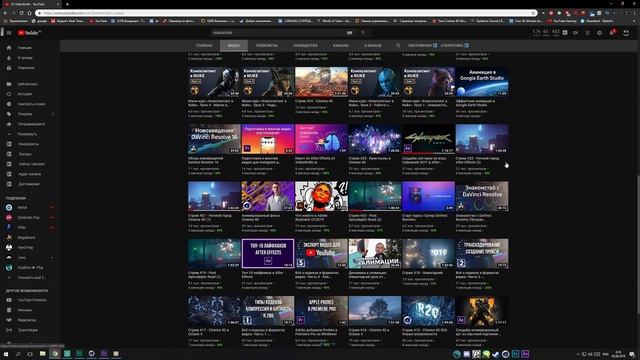
Task: Open the СТАТИСТИКА link in tab bar
Action: 454,46
